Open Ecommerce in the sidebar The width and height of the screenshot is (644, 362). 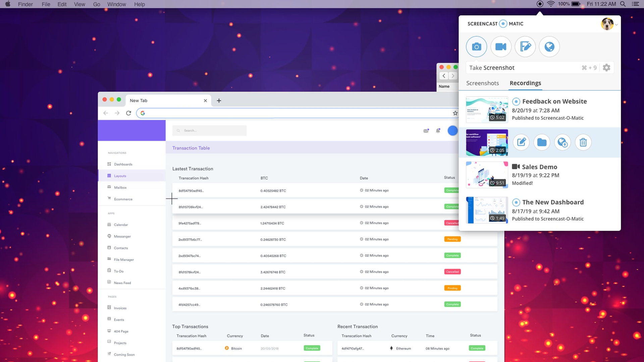pos(123,199)
